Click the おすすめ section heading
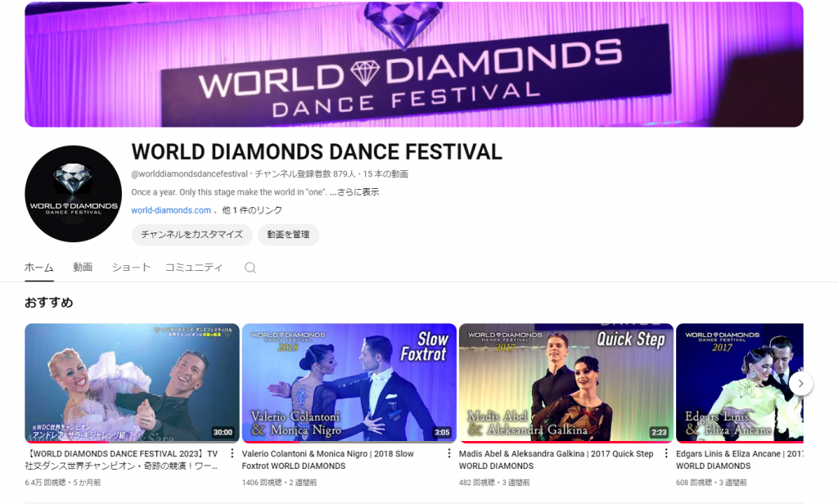This screenshot has height=504, width=838. click(x=48, y=303)
